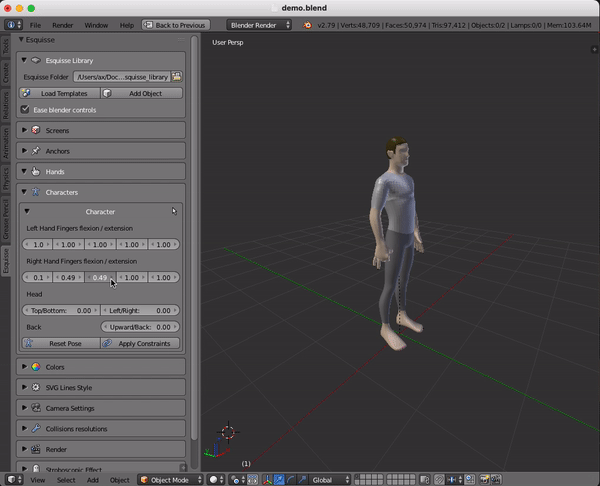
Task: Click the Esquisse Folder path field
Action: 122,77
